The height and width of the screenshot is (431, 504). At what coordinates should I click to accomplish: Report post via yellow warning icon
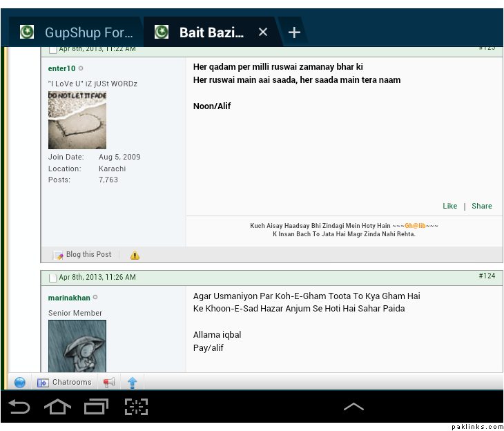coord(135,255)
